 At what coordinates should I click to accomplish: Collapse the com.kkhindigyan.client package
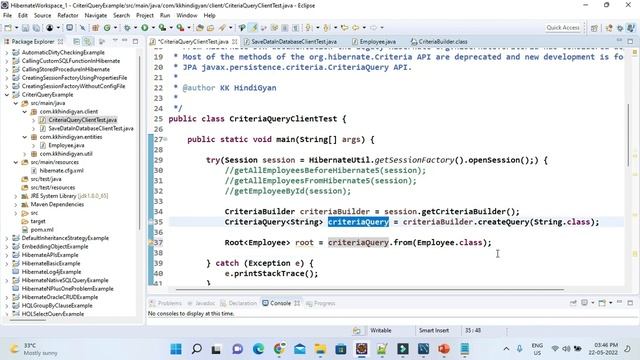tap(24, 111)
